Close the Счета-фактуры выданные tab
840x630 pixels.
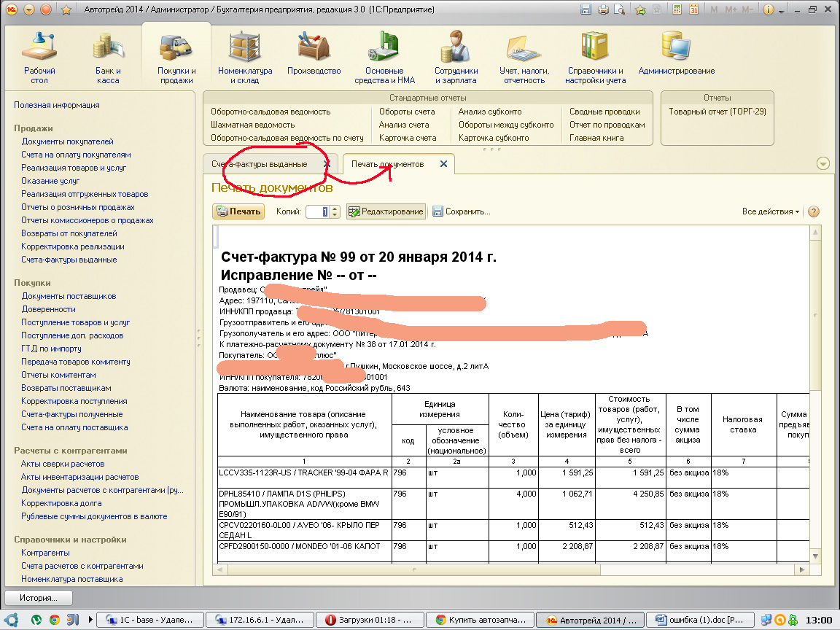pyautogui.click(x=327, y=164)
